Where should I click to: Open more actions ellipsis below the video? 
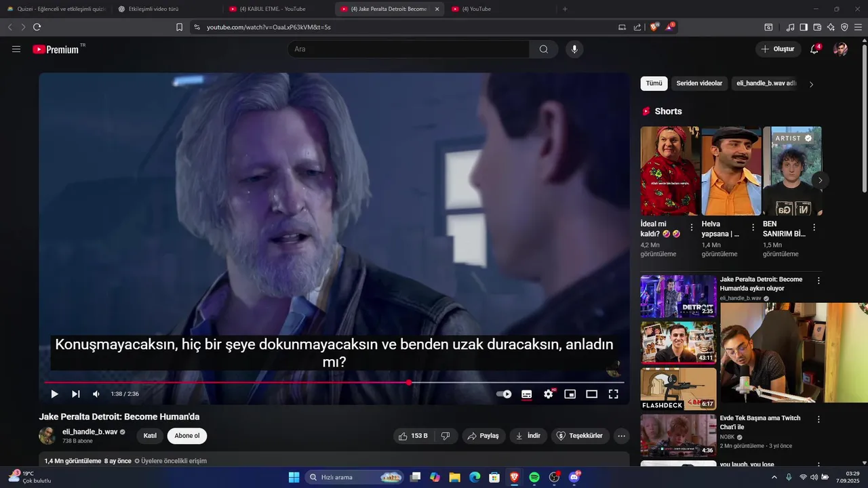tap(621, 436)
